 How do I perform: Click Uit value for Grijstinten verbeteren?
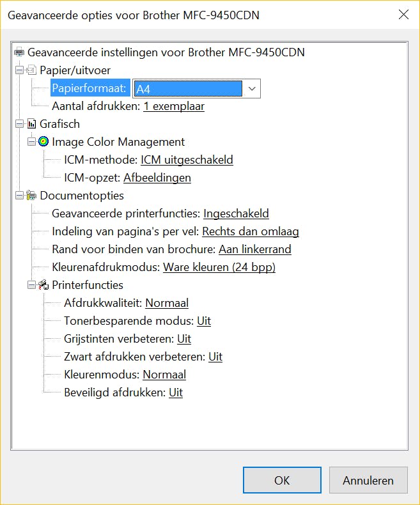(184, 339)
